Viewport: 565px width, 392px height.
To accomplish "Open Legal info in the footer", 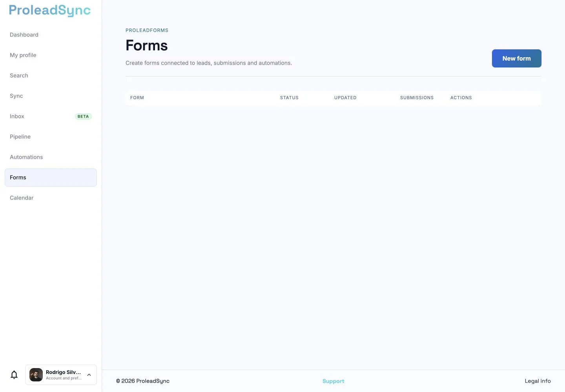I will click(x=538, y=381).
